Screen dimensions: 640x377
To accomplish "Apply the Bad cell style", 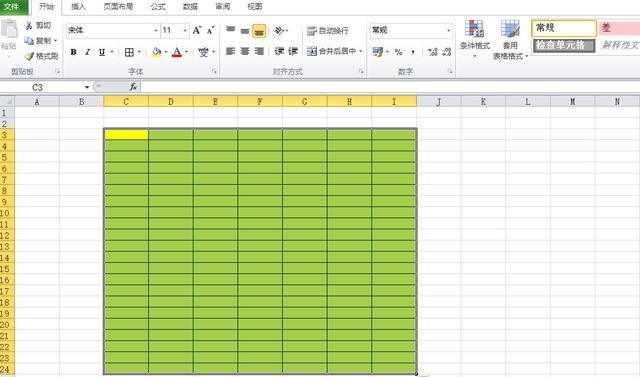I will pos(619,28).
